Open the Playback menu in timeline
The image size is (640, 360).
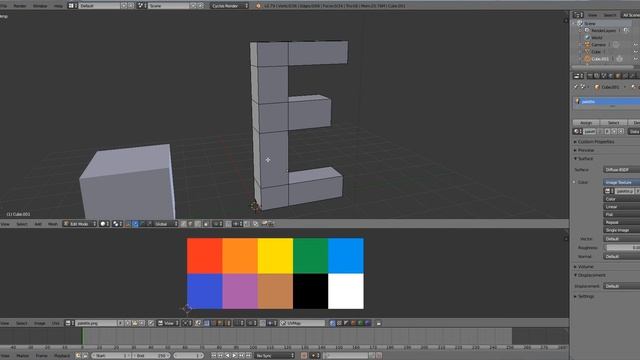click(62, 356)
